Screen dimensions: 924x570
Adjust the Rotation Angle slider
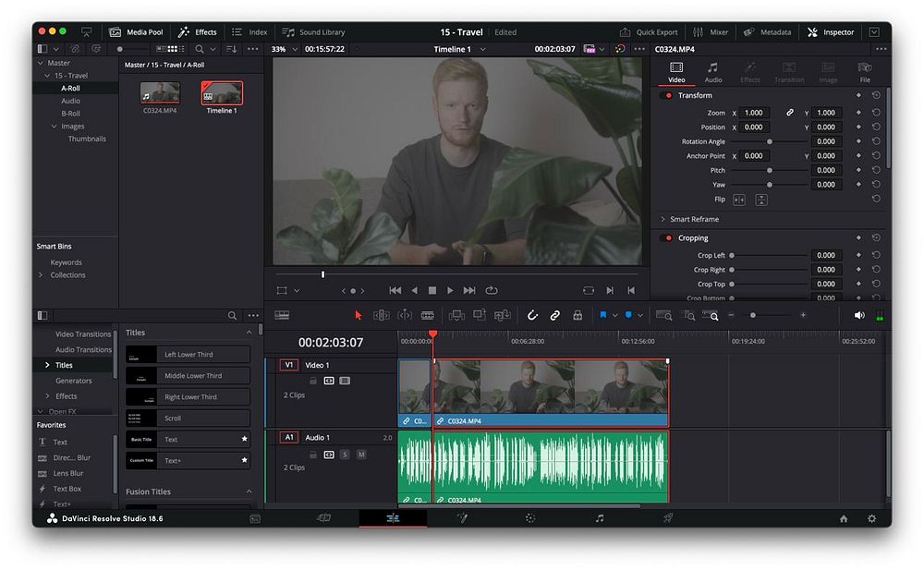769,141
